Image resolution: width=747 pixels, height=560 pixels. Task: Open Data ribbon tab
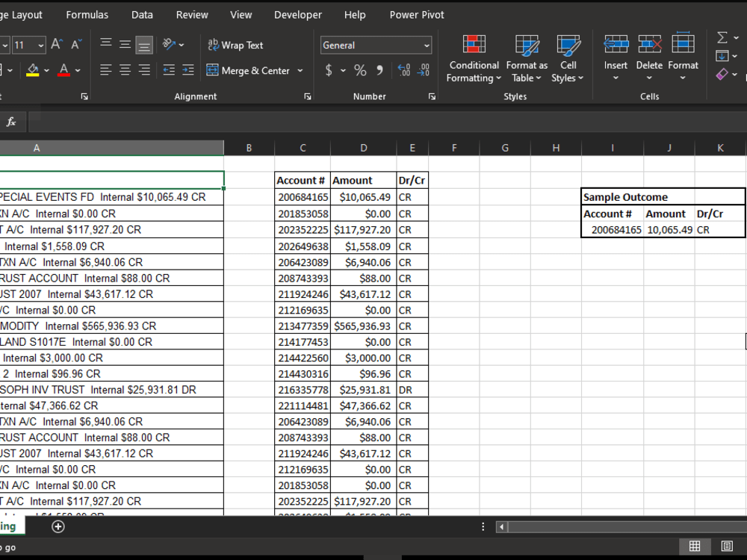point(142,15)
